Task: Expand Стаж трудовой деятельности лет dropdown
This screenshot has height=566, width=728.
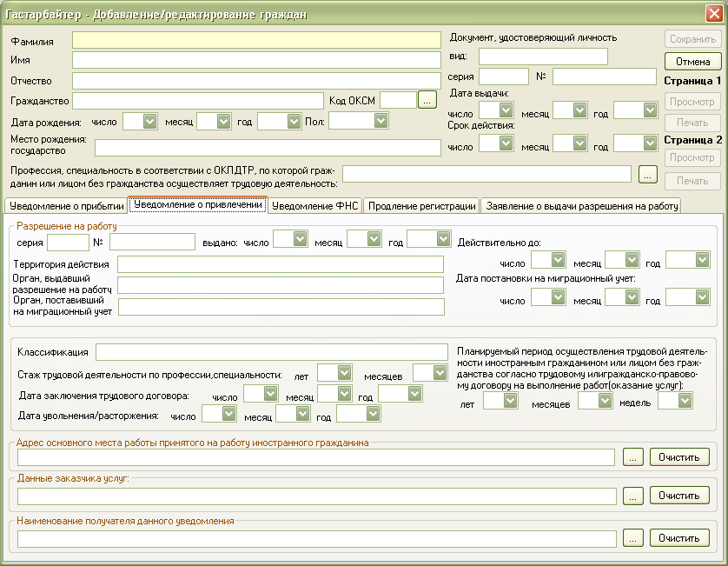Action: pyautogui.click(x=344, y=373)
